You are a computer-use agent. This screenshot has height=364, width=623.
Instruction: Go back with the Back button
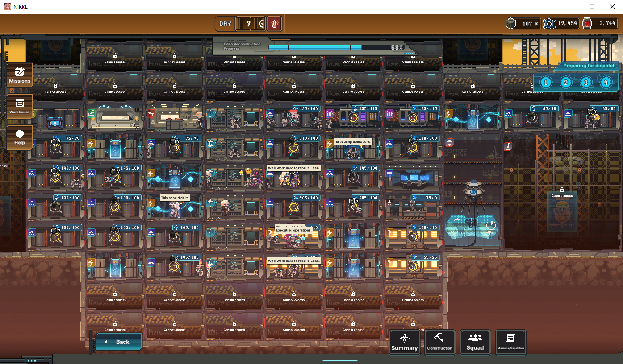pos(119,342)
